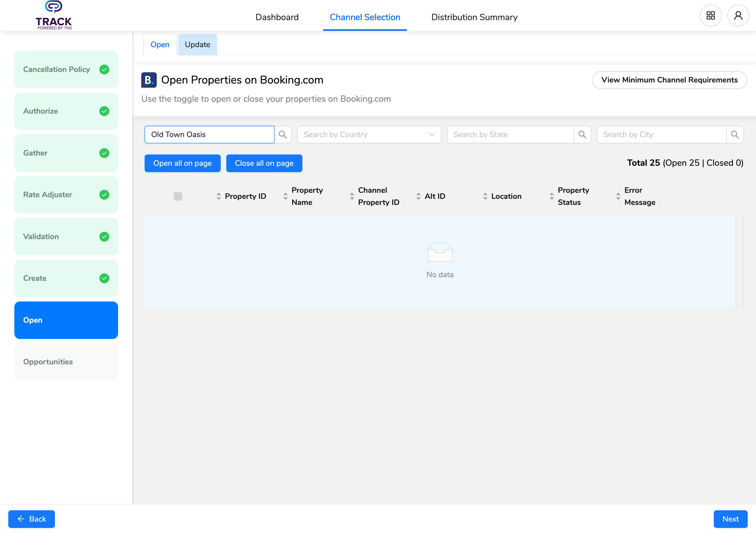This screenshot has height=534, width=756.
Task: Select the Create step
Action: click(66, 278)
